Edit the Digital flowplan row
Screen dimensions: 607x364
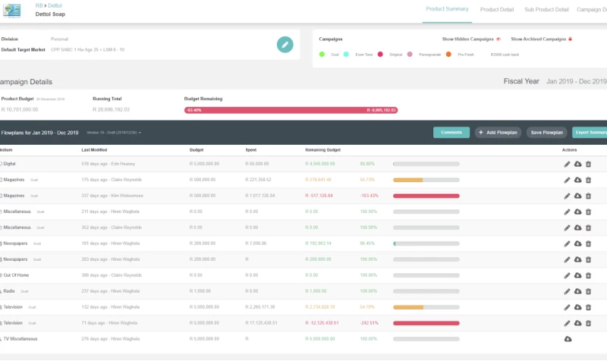click(567, 165)
